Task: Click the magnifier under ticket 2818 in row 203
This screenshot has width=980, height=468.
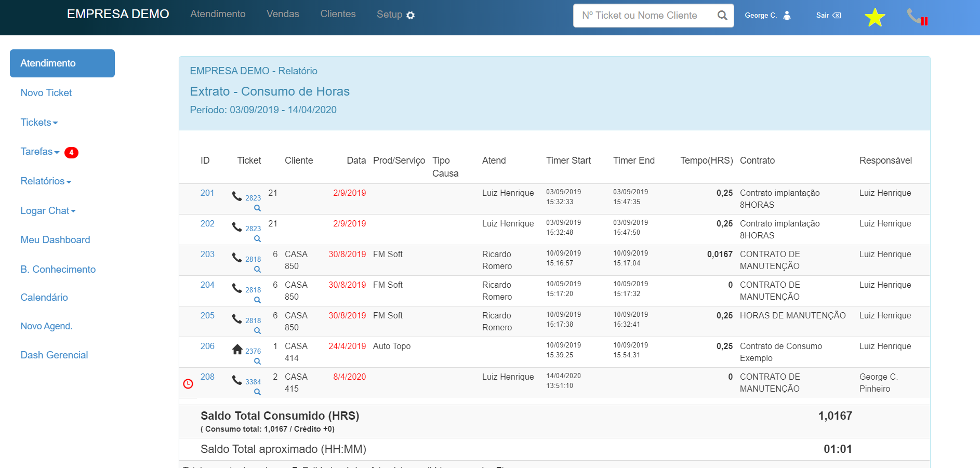Action: pyautogui.click(x=257, y=270)
